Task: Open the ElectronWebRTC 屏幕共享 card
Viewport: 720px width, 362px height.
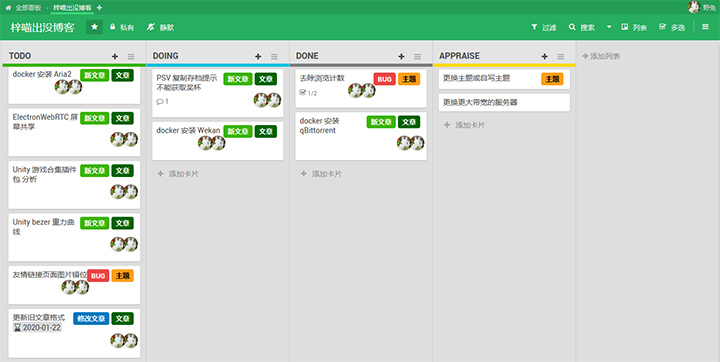Action: (x=74, y=132)
